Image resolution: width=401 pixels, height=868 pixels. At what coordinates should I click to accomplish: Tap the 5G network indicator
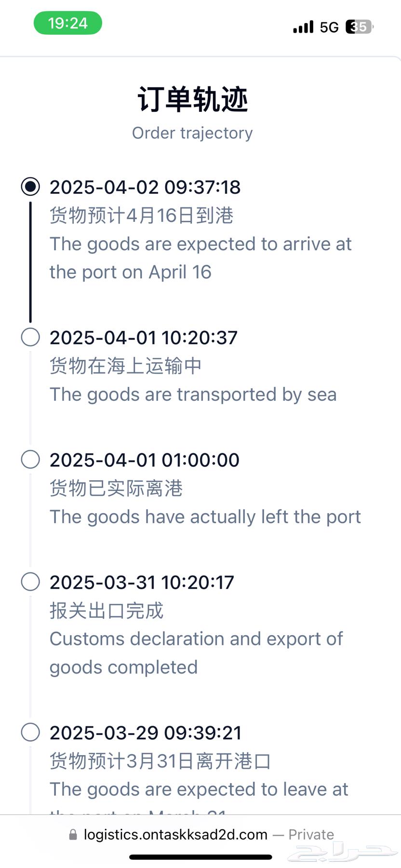click(x=329, y=27)
